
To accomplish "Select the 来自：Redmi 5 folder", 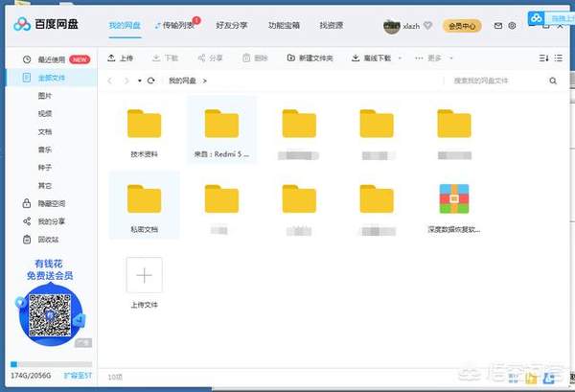I will (x=221, y=130).
